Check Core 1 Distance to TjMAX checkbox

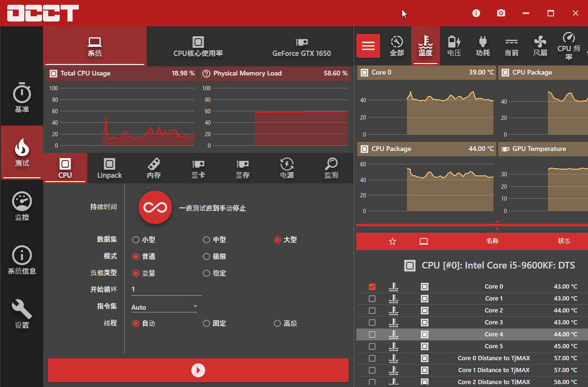[x=372, y=370]
